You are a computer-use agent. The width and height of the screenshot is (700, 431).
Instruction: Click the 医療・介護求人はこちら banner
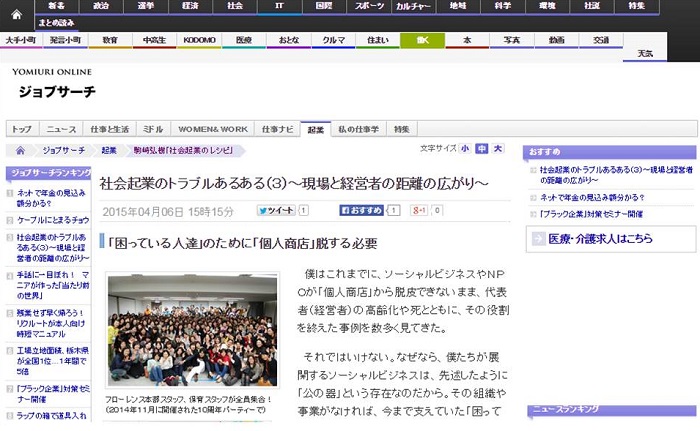click(x=611, y=239)
